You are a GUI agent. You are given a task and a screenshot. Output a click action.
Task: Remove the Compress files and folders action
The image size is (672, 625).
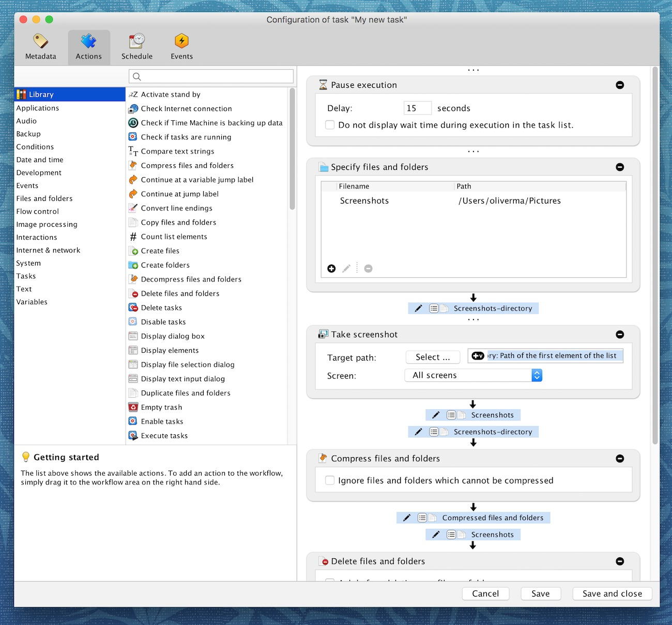point(620,459)
